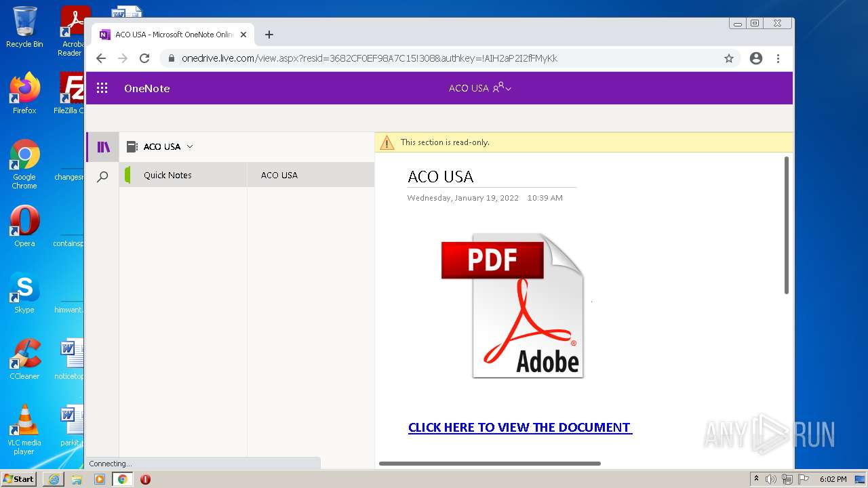The height and width of the screenshot is (488, 868).
Task: Open the Chrome three-dot menu
Action: click(x=778, y=58)
